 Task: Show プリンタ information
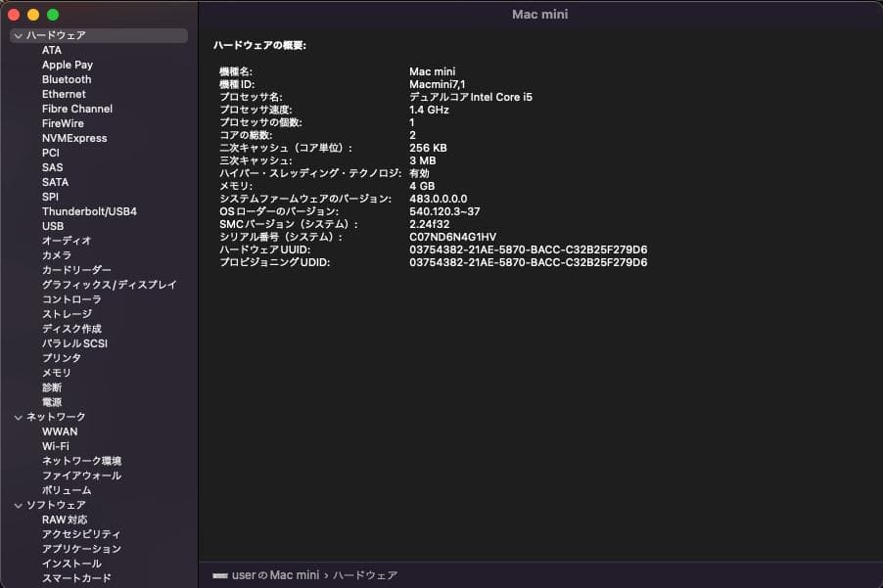(x=62, y=358)
